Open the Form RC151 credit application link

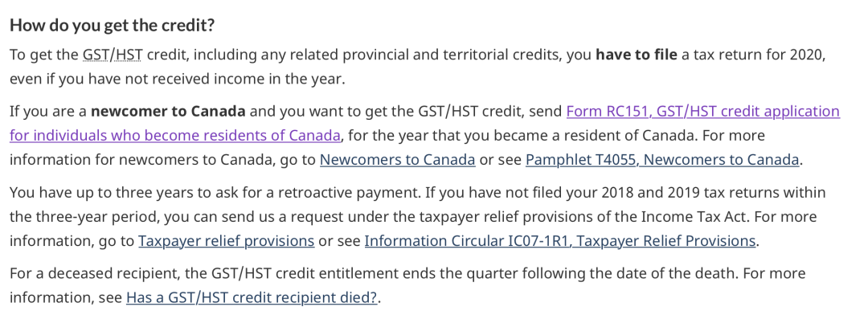(x=703, y=112)
